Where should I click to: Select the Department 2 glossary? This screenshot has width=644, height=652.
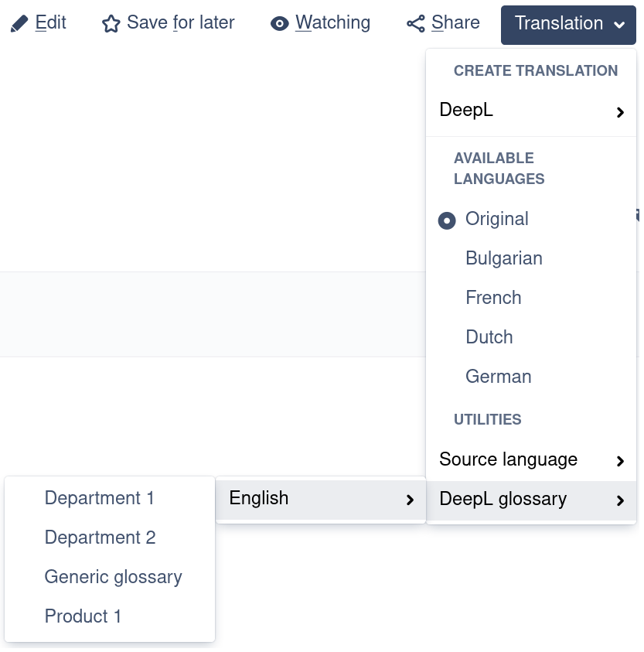click(x=101, y=538)
